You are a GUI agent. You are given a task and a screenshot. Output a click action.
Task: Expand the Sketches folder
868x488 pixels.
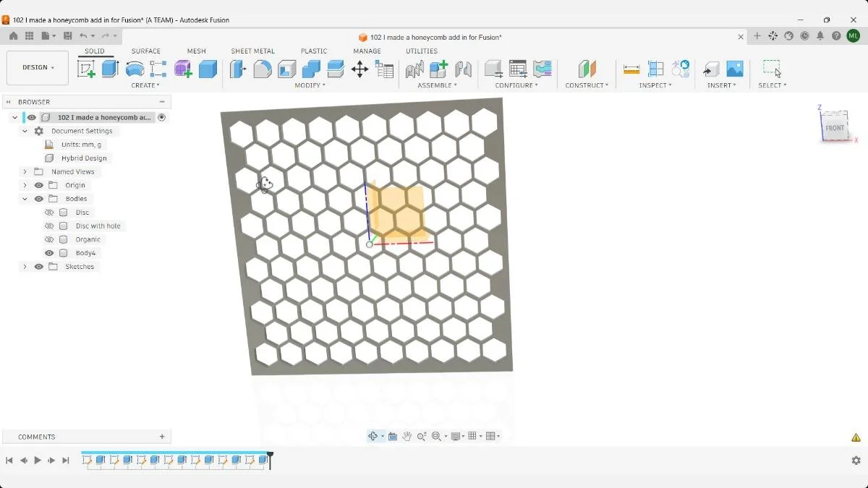25,267
